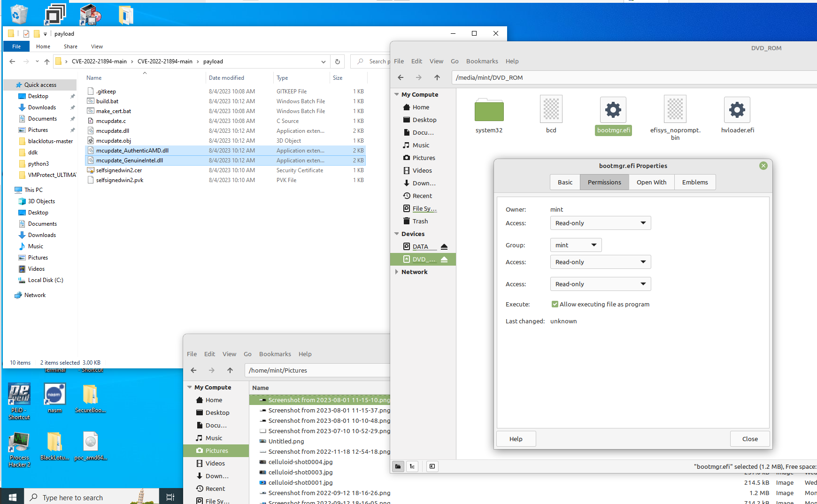Open the nasm shortcut on the desktop

(x=54, y=394)
